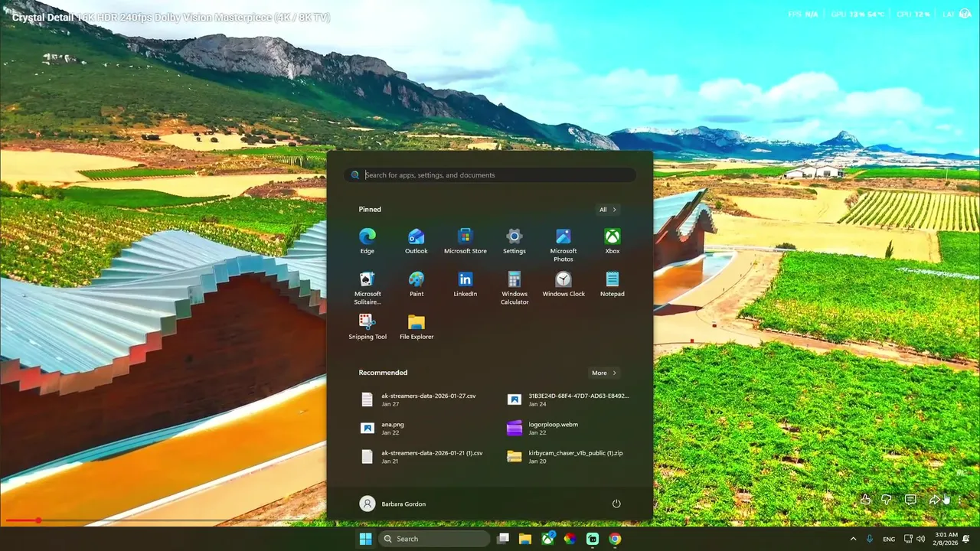Show hidden system tray icons
Image resolution: width=980 pixels, height=551 pixels.
point(853,539)
